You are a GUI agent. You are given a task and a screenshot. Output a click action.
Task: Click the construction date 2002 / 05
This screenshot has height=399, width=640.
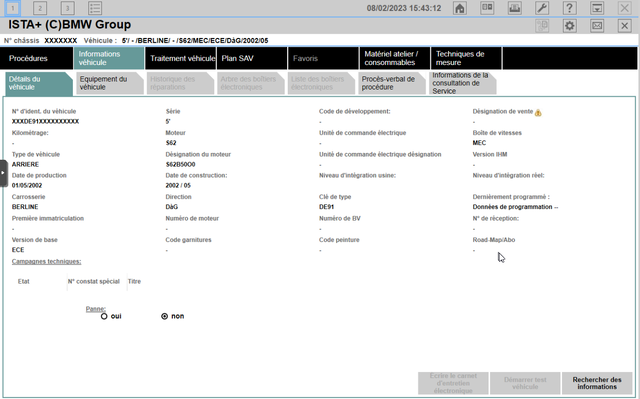tap(178, 186)
